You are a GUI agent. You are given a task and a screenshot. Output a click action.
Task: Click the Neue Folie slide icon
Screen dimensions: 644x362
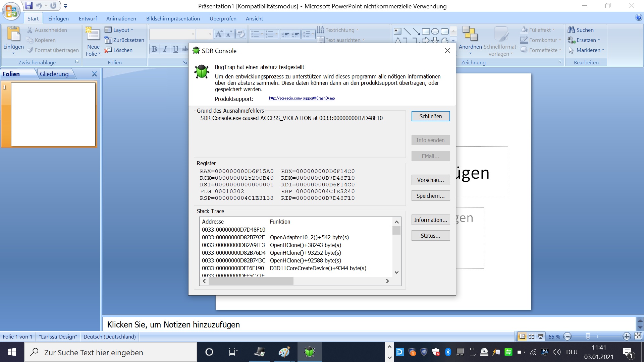click(x=93, y=34)
